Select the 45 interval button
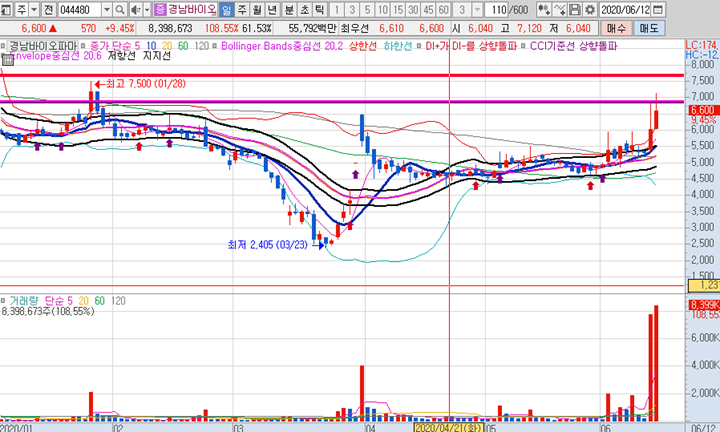This screenshot has height=432, width=720. coord(428,9)
